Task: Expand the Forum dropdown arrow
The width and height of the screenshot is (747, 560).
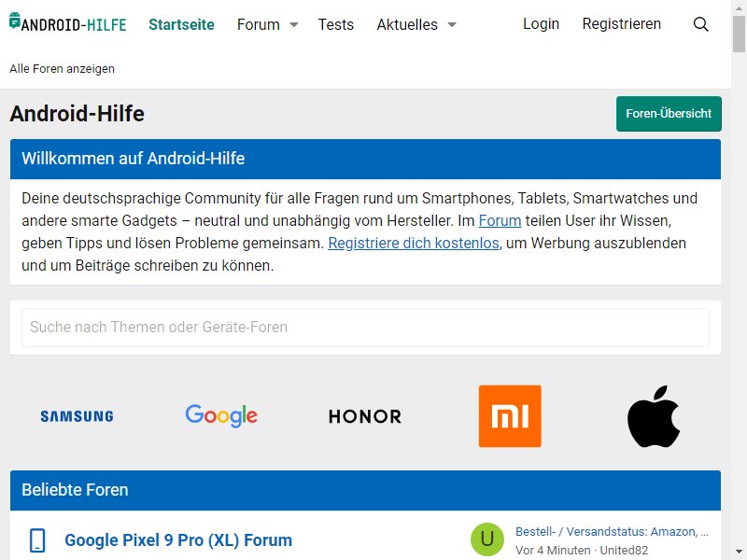Action: pos(294,25)
